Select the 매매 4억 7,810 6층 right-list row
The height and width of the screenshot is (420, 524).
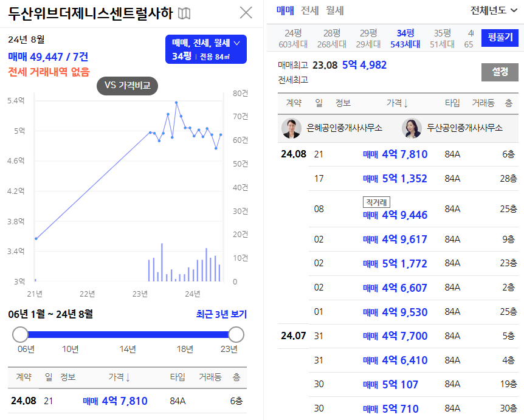[413, 154]
